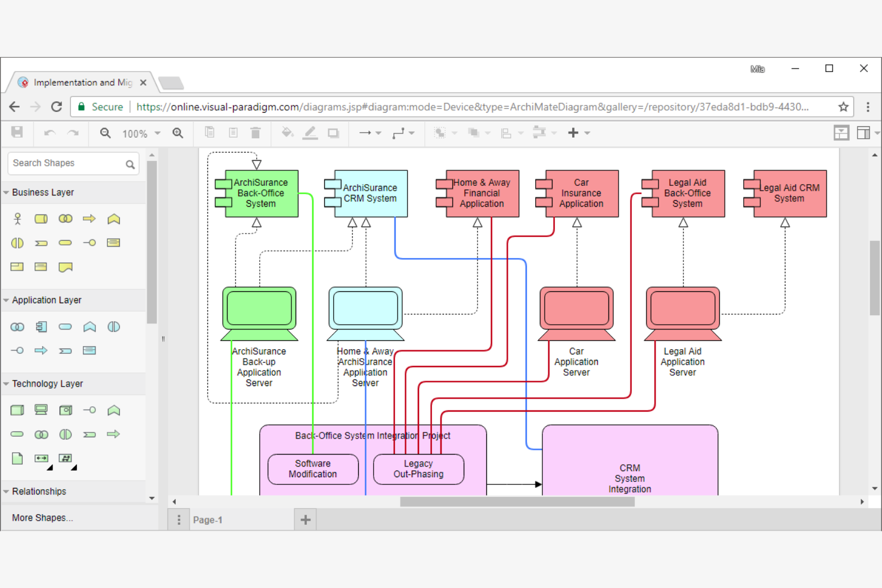Click the browser Reload button
The height and width of the screenshot is (588, 882).
[57, 107]
